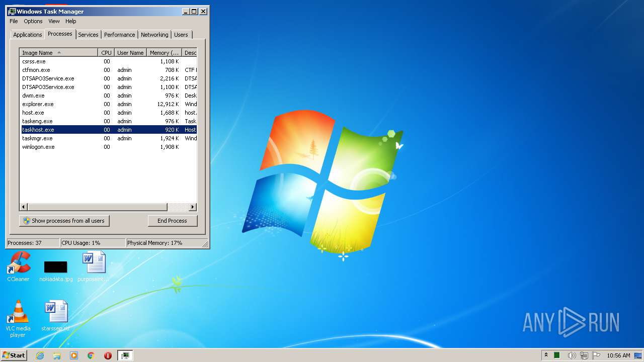
Task: Launch VLC media player shortcut
Action: click(x=18, y=319)
